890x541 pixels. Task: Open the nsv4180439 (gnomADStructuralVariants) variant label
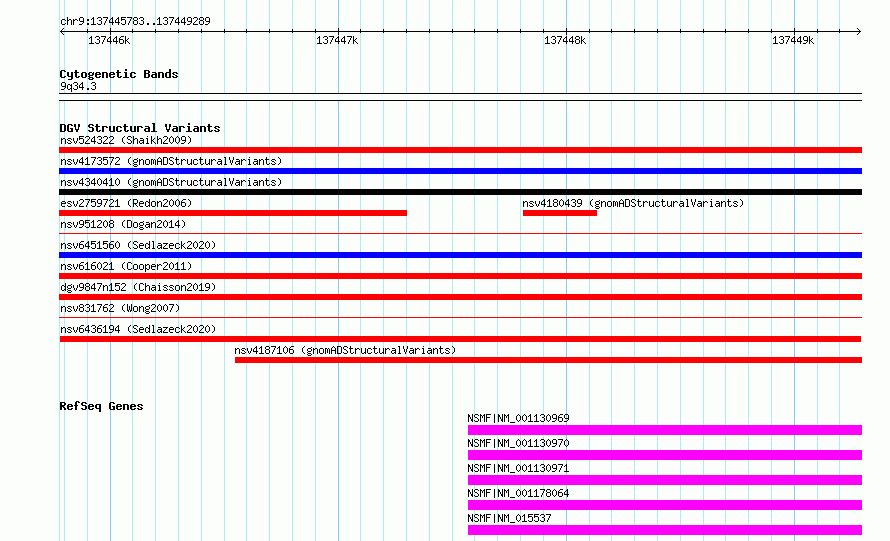(633, 203)
